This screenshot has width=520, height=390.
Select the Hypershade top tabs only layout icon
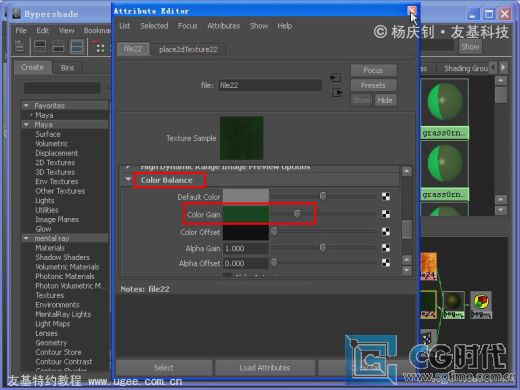click(x=40, y=47)
